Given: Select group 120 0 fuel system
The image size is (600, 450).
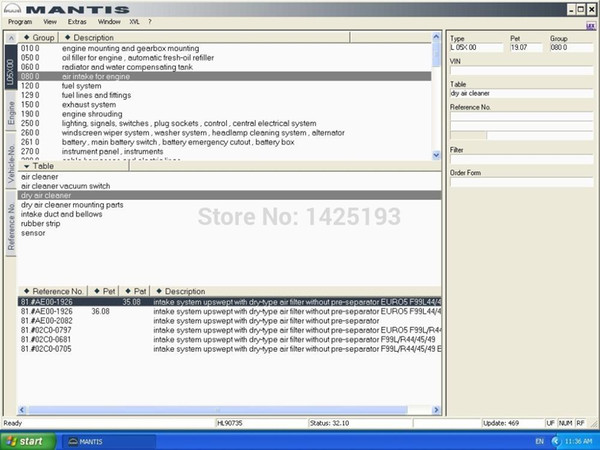Looking at the screenshot, I should pyautogui.click(x=225, y=86).
